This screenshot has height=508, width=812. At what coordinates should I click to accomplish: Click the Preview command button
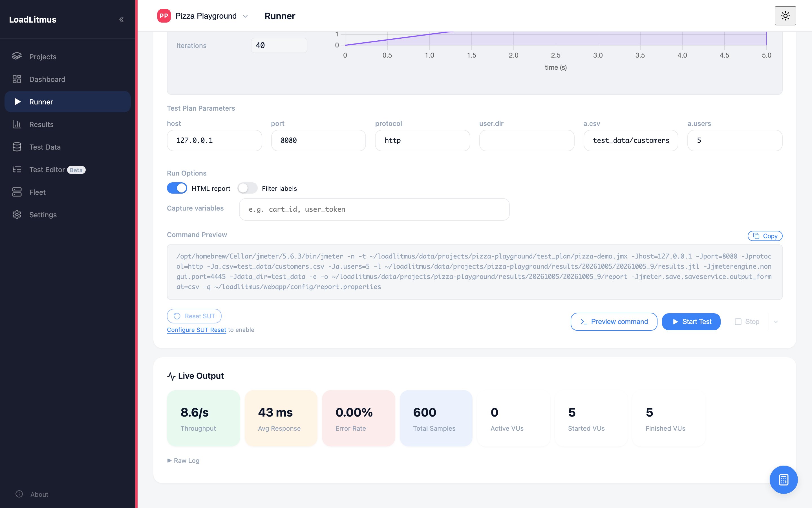[x=614, y=321]
